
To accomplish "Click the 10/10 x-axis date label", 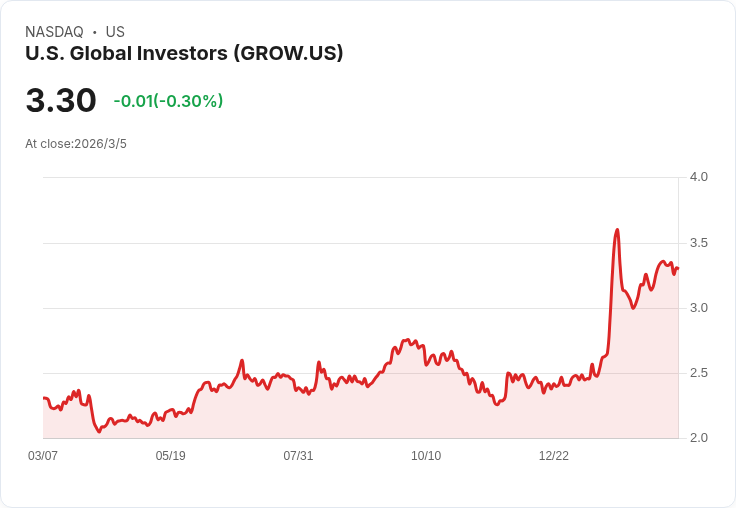I will pos(426,456).
